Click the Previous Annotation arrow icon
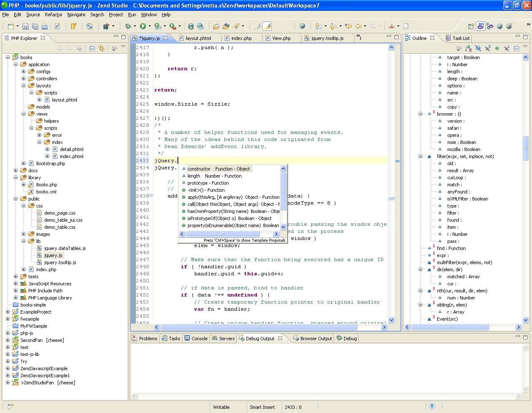The image size is (532, 413). [332, 26]
